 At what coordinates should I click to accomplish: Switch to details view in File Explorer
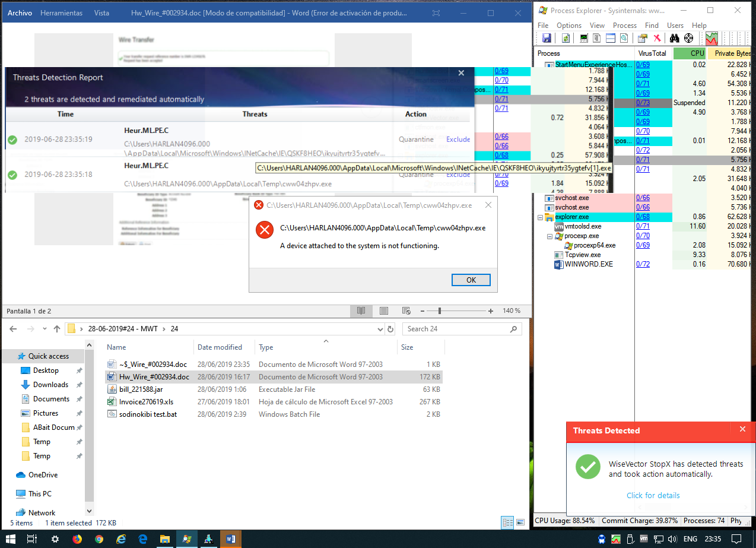(x=507, y=523)
